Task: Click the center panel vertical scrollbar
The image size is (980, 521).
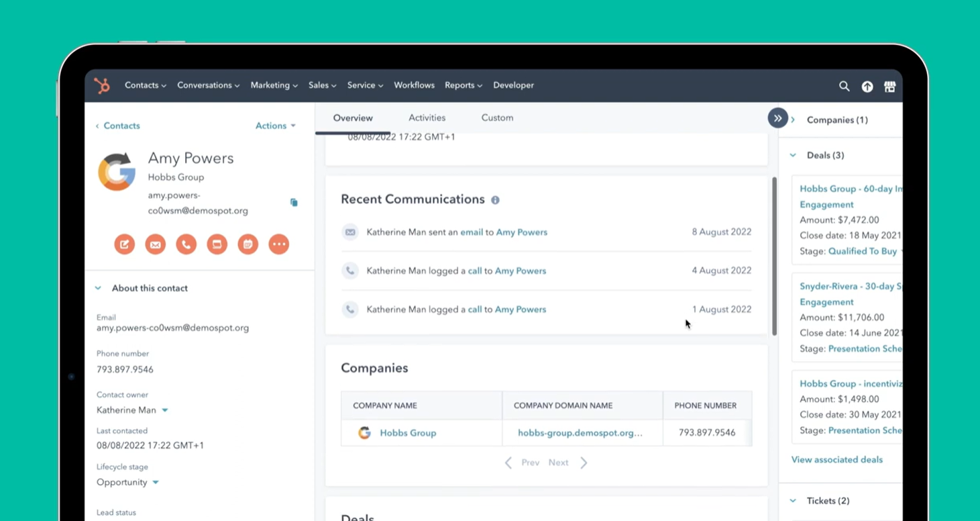Action: click(x=774, y=256)
